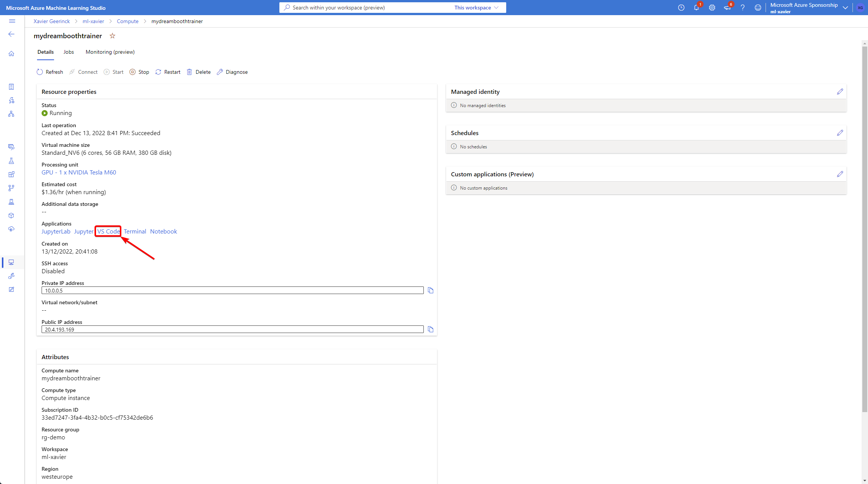Copy the Public IP address
The image size is (868, 484).
(430, 329)
